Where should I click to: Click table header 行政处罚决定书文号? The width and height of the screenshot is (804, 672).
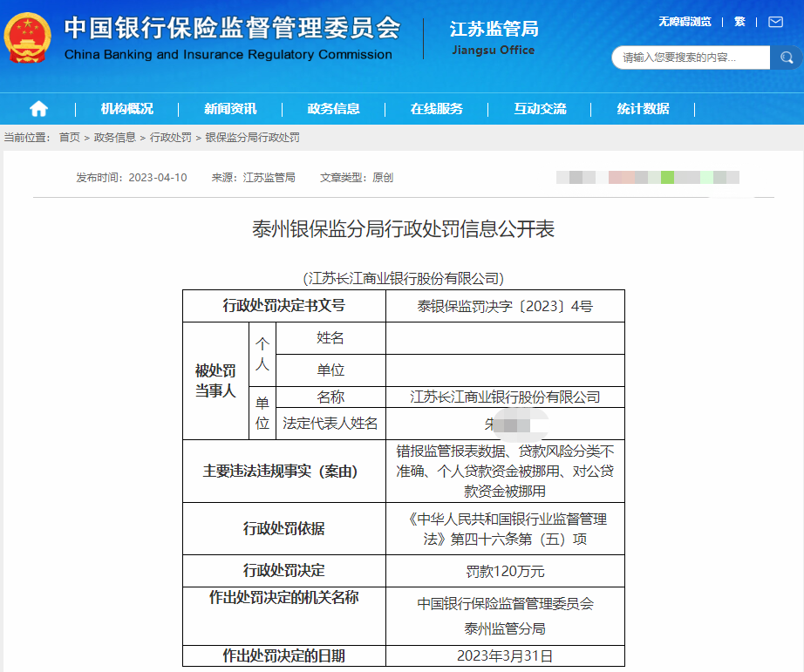pyautogui.click(x=284, y=306)
